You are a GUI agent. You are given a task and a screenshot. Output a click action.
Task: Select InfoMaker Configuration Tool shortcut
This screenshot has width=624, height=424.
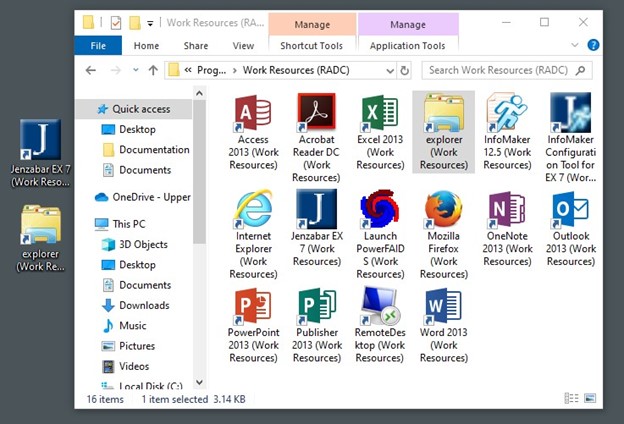coord(571,137)
